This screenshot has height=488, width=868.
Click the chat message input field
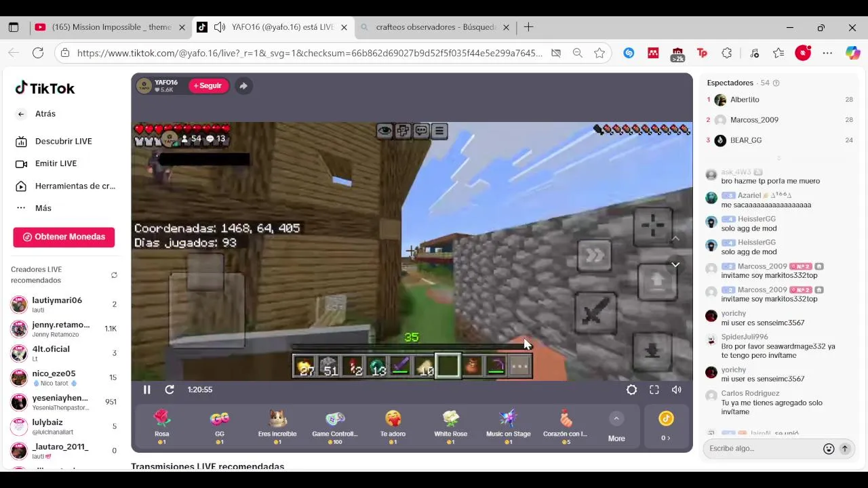click(x=763, y=449)
